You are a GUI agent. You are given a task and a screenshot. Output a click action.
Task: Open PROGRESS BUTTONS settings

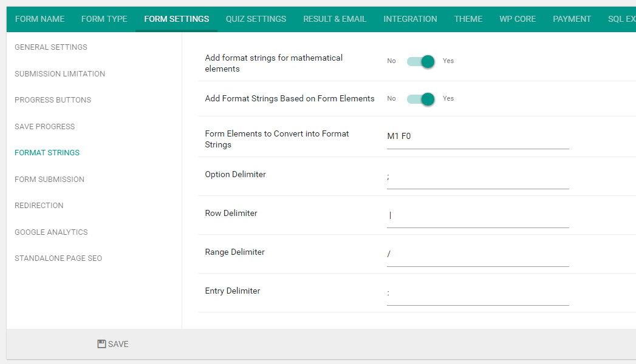point(53,99)
